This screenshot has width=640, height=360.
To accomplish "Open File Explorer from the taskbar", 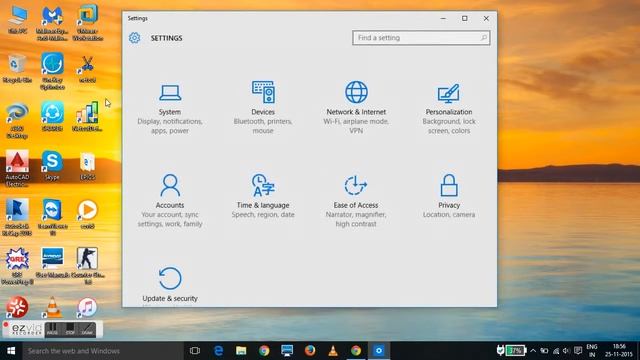I will 241,351.
